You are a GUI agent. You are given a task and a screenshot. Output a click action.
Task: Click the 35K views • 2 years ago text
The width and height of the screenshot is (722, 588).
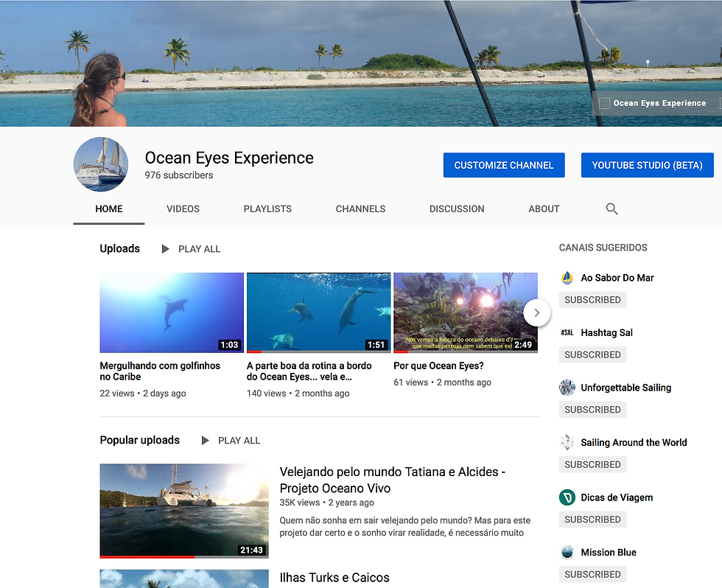326,503
